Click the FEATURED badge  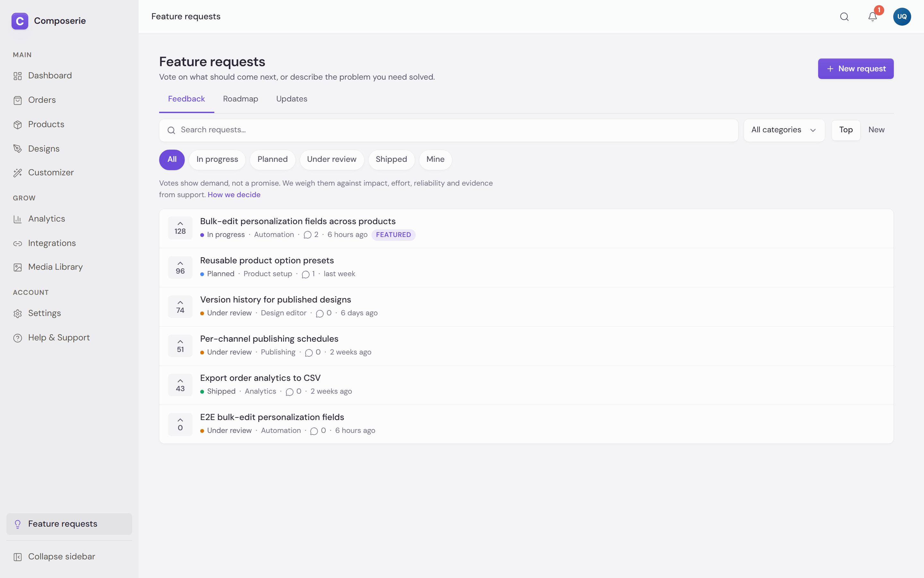pyautogui.click(x=393, y=235)
